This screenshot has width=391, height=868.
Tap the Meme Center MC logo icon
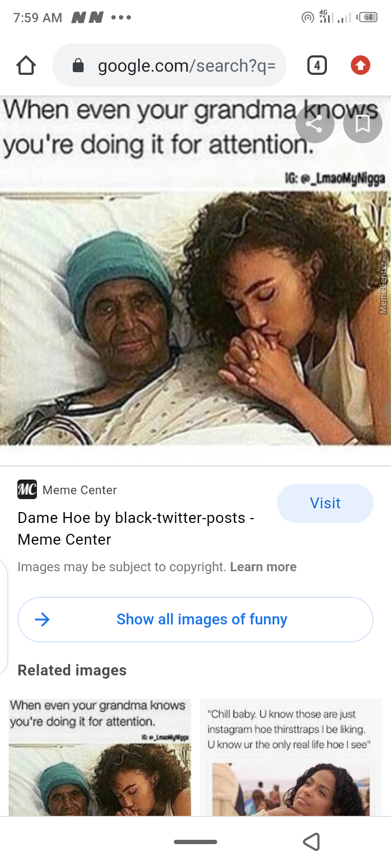27,489
